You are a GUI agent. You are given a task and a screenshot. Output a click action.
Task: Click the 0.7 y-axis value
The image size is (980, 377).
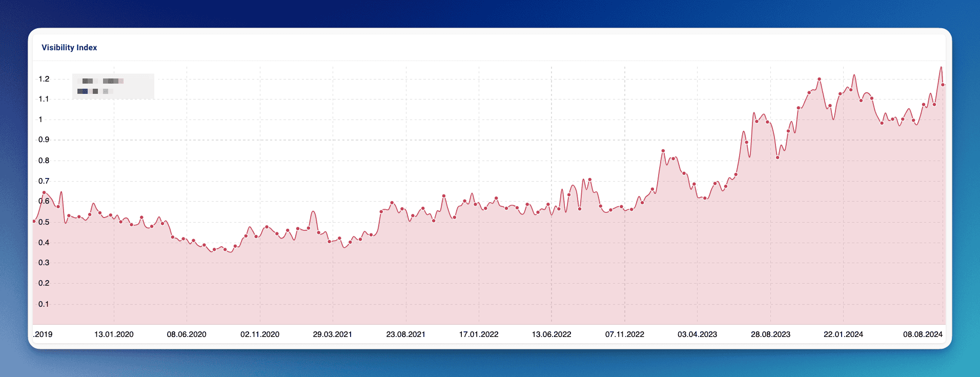(44, 181)
